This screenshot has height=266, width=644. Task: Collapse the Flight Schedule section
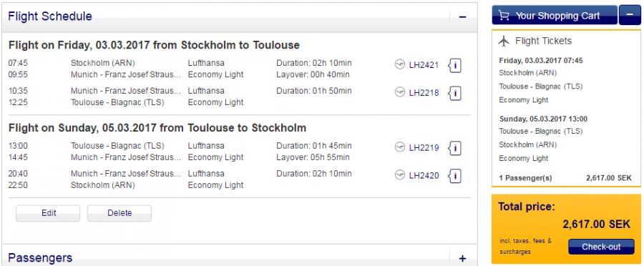click(462, 17)
